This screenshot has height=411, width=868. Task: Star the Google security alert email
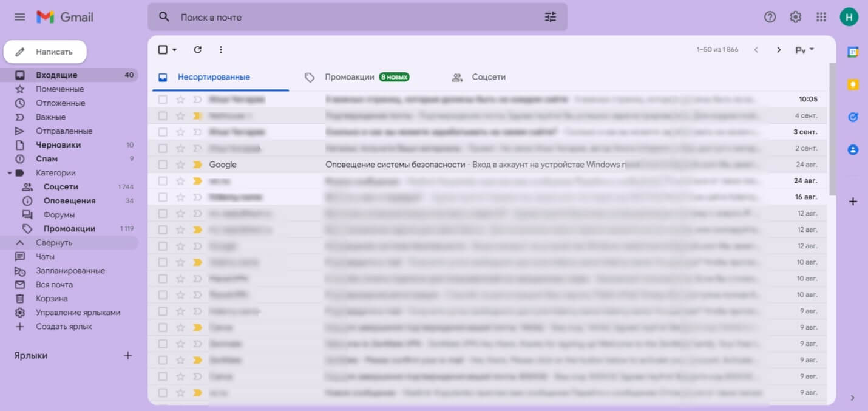tap(180, 165)
